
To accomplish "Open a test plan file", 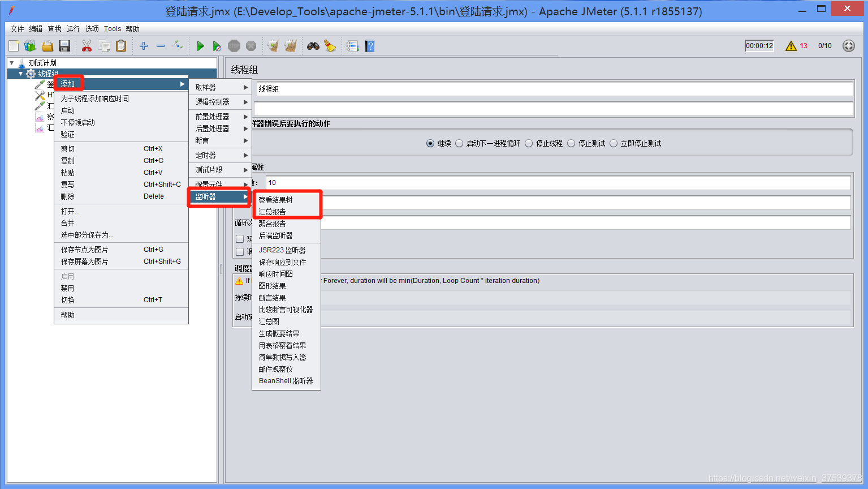I will pyautogui.click(x=47, y=46).
